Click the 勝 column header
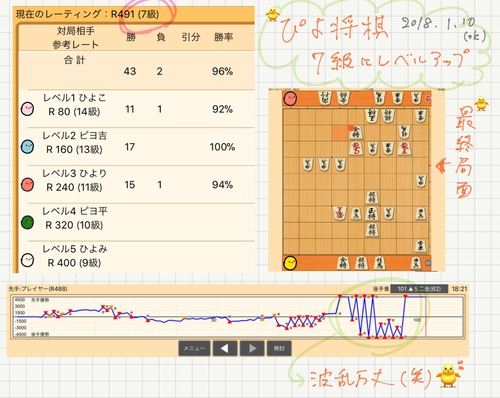This screenshot has width=500, height=398. (x=131, y=37)
